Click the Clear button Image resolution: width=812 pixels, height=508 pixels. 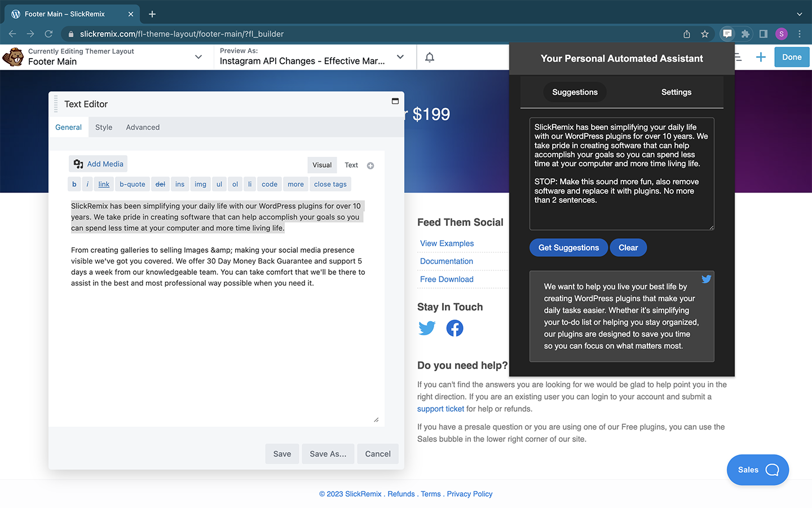pyautogui.click(x=628, y=247)
